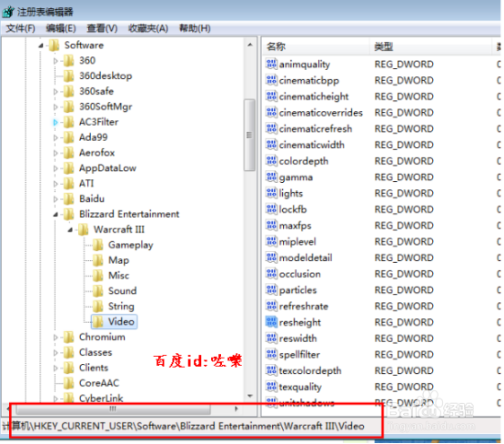The width and height of the screenshot is (504, 444).
Task: Select the Baidu key
Action: [x=92, y=198]
